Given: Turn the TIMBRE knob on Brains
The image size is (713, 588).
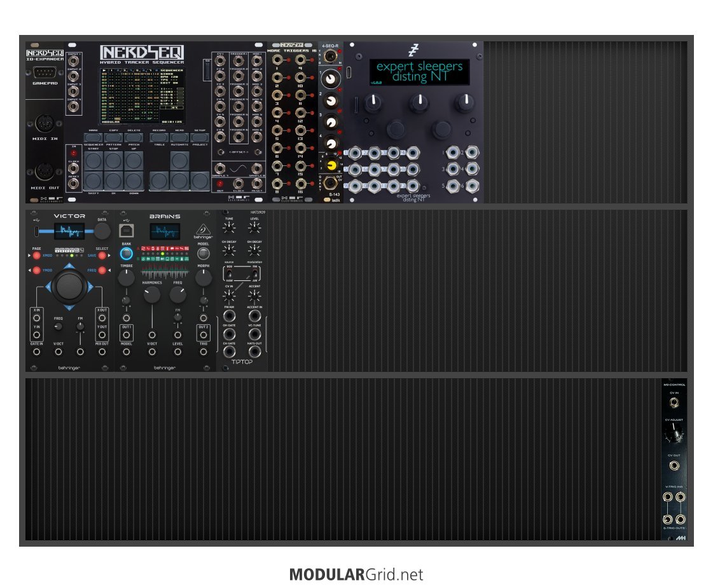Looking at the screenshot, I should tap(127, 278).
